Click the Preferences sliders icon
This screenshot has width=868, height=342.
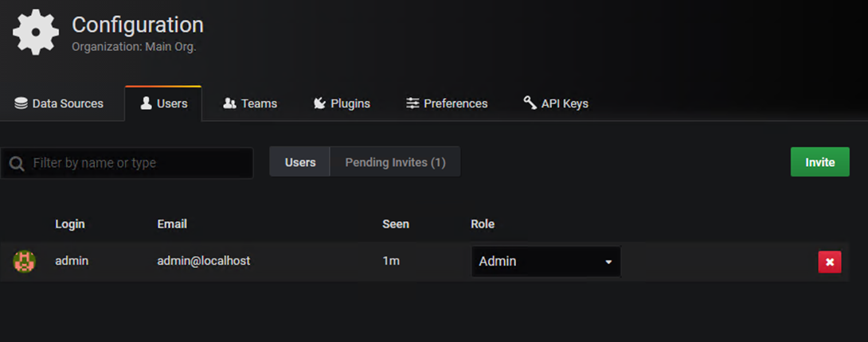point(412,103)
